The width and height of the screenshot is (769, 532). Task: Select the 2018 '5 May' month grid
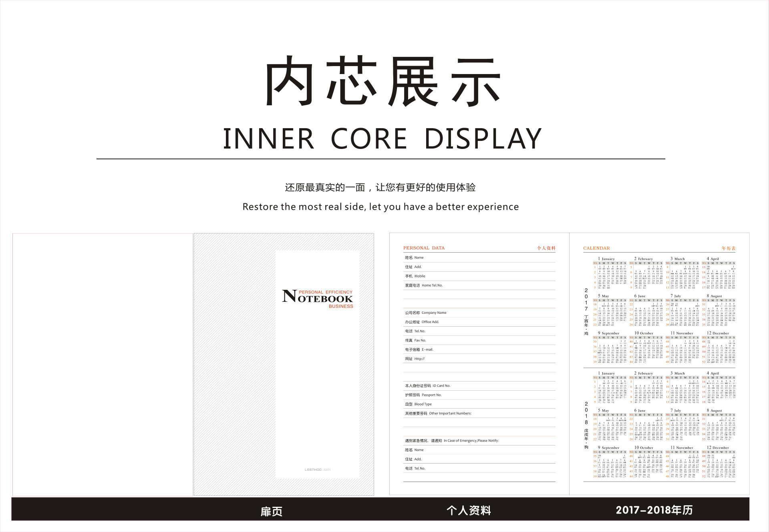pos(610,425)
